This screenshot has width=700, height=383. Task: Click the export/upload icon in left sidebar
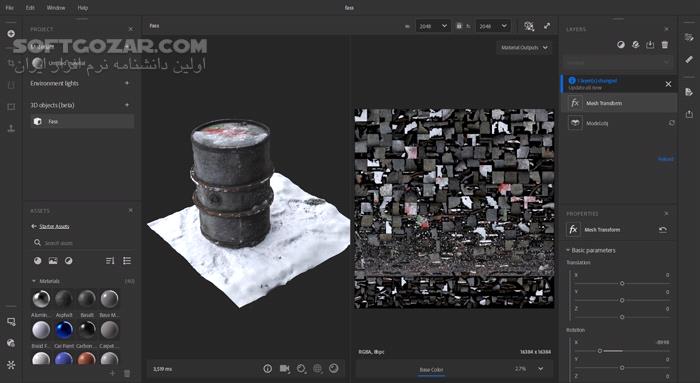[11, 129]
